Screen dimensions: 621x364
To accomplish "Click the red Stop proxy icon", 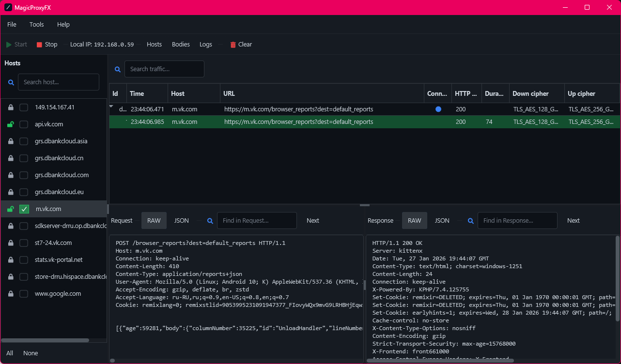I will [39, 45].
